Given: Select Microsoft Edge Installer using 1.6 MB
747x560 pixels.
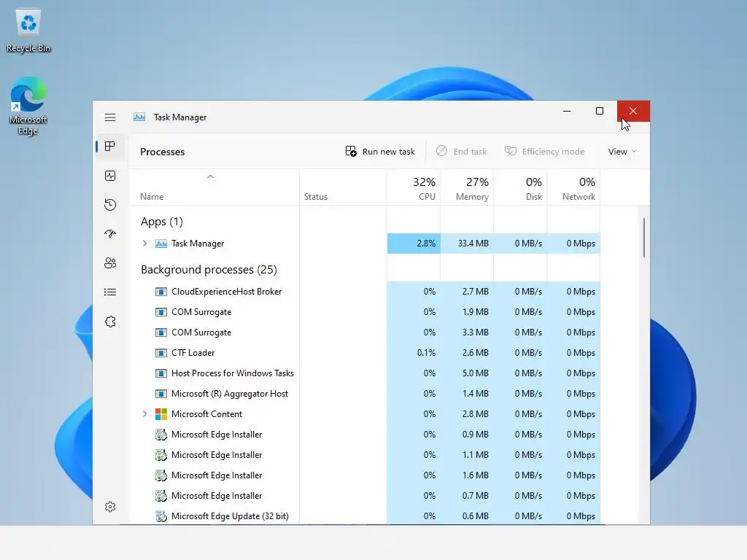Looking at the screenshot, I should pos(365,475).
